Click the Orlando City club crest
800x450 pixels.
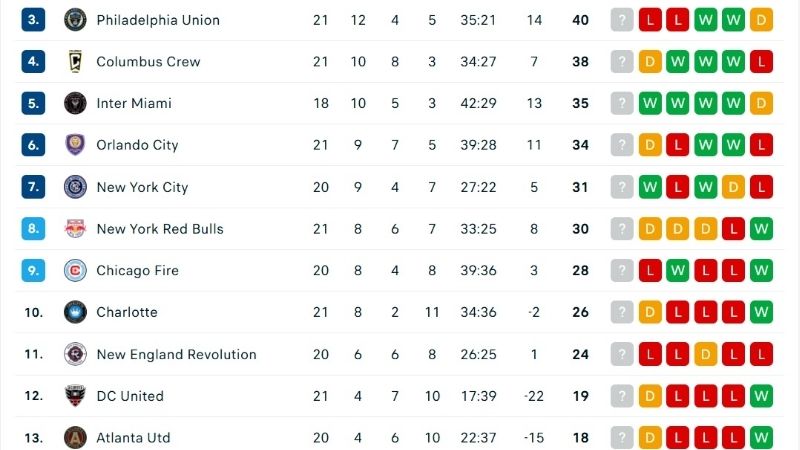pyautogui.click(x=75, y=145)
